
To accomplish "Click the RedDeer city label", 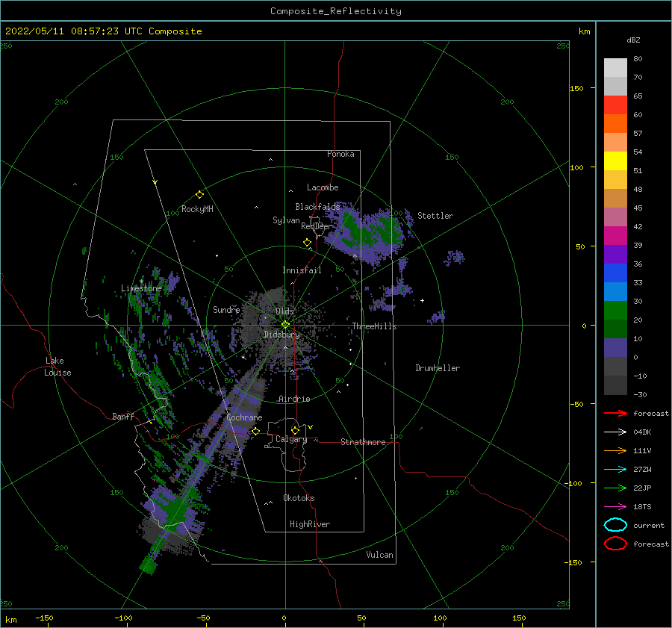I will click(x=317, y=226).
